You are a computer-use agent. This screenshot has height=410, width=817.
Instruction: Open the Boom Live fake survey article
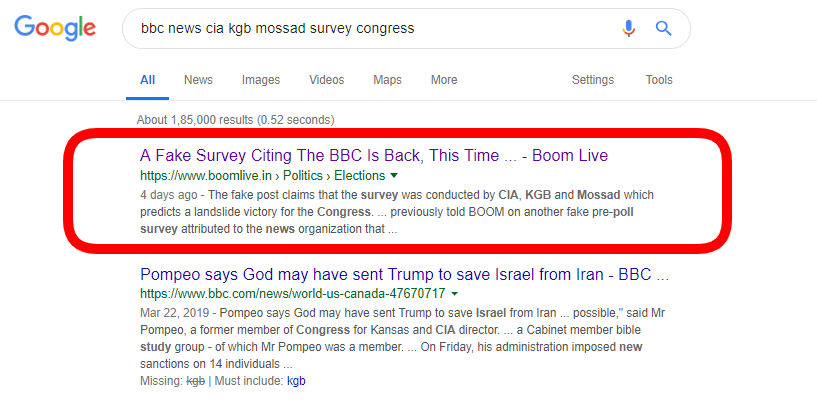pyautogui.click(x=374, y=155)
